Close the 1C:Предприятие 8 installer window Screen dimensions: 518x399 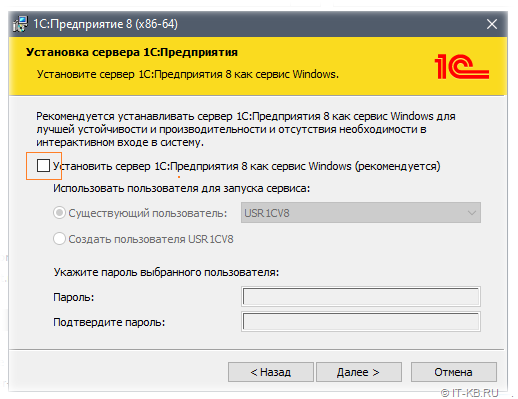(x=492, y=24)
